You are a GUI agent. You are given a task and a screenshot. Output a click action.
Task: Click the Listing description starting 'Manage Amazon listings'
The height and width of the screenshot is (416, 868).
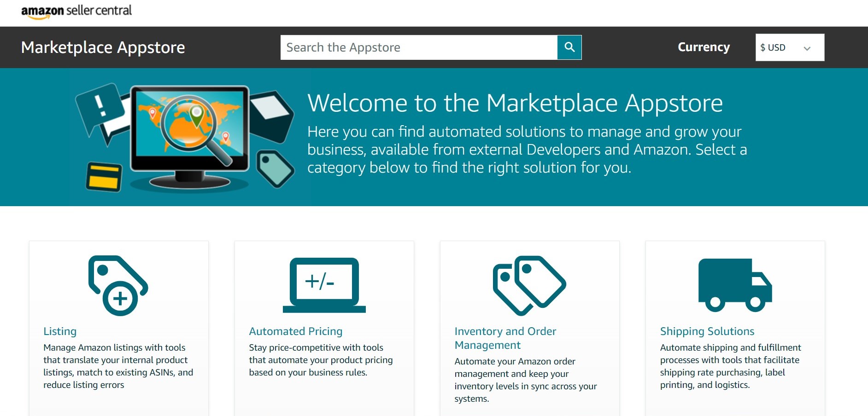point(118,366)
